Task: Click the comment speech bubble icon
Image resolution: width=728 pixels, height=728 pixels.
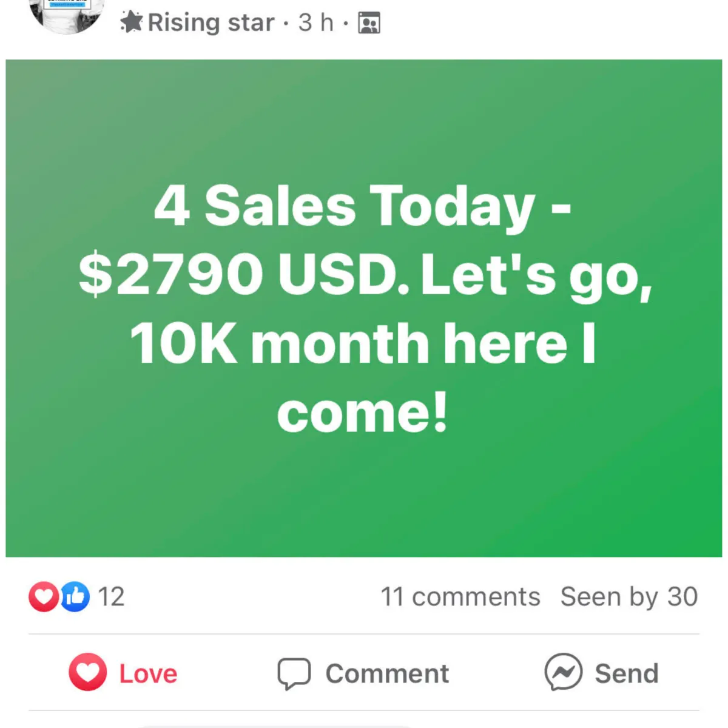Action: [x=294, y=673]
